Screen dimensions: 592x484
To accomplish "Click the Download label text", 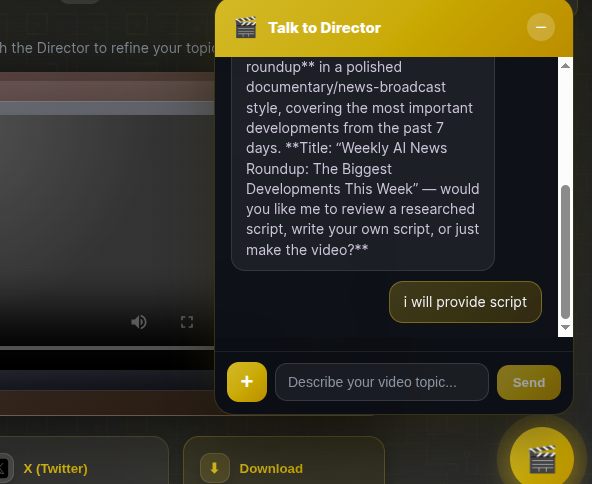I will click(x=271, y=469).
